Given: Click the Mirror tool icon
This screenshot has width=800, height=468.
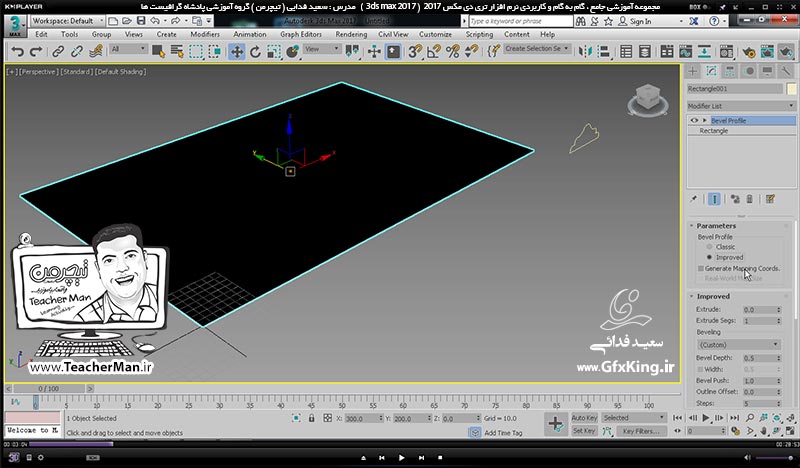Looking at the screenshot, I should tap(585, 52).
